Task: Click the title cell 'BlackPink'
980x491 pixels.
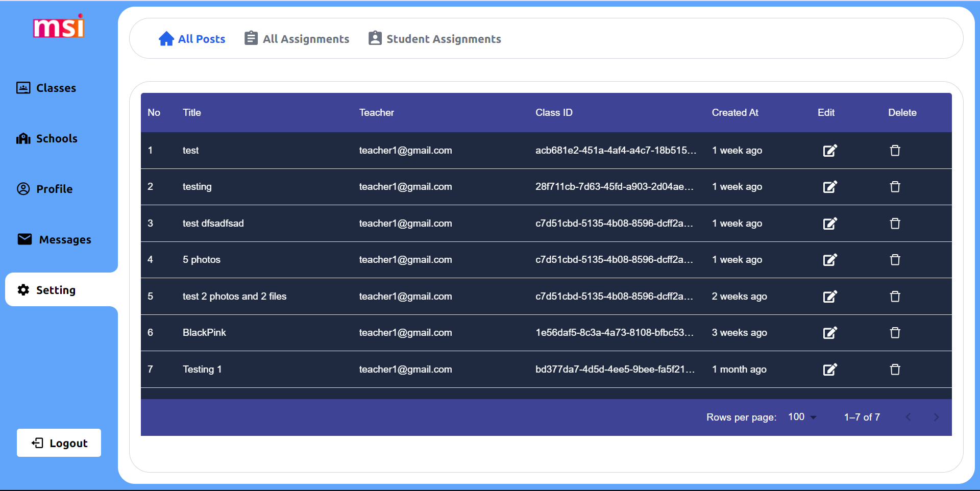Action: coord(204,333)
